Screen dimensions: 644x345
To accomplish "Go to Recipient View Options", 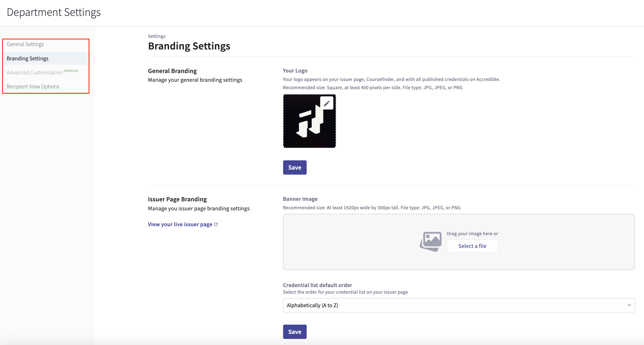I will point(33,87).
